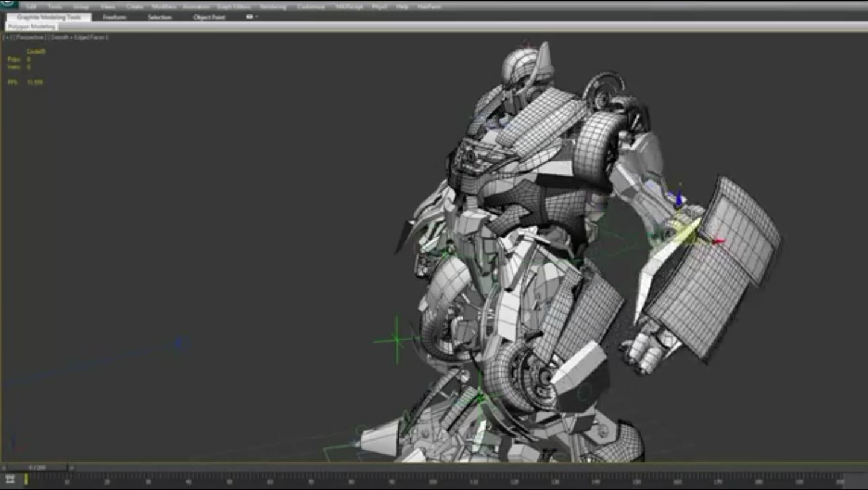
Task: Click the blue Z-axis gizmo arrow
Action: 678,197
